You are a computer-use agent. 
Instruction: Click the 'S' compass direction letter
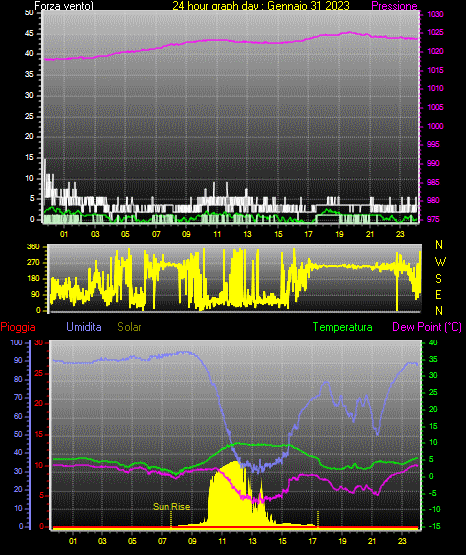[x=438, y=279]
